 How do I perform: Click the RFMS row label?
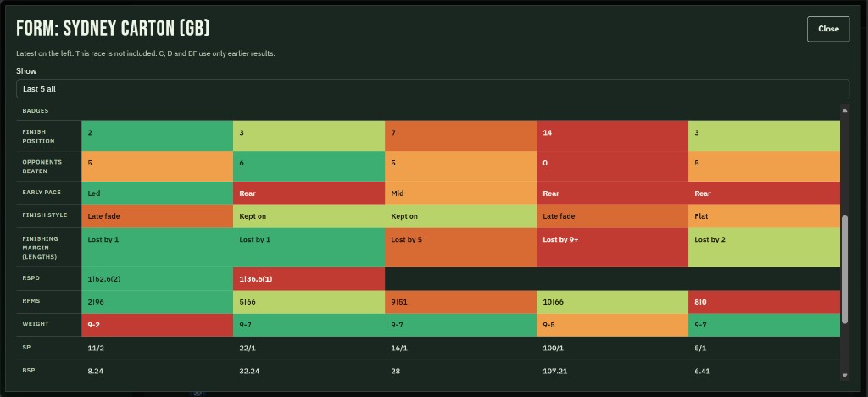point(31,301)
